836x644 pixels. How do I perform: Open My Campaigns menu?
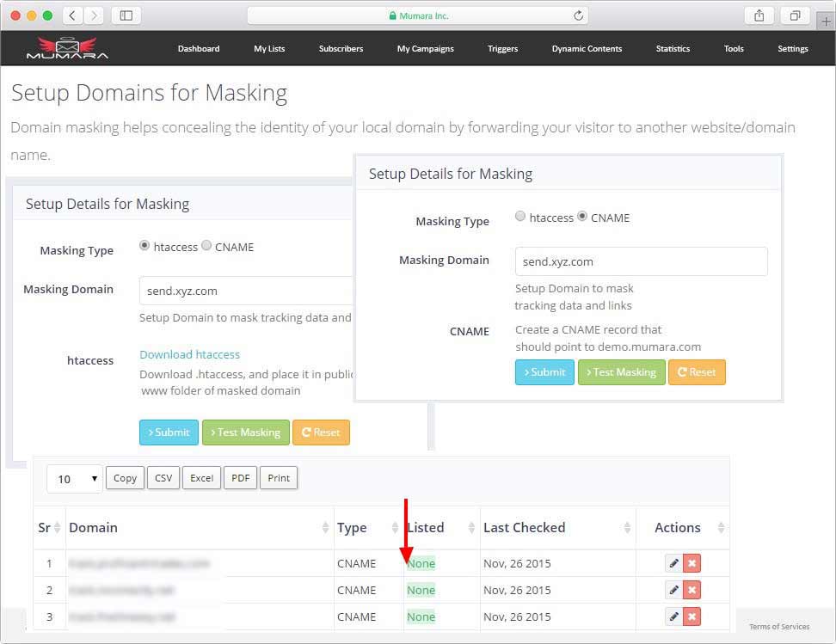tap(425, 49)
